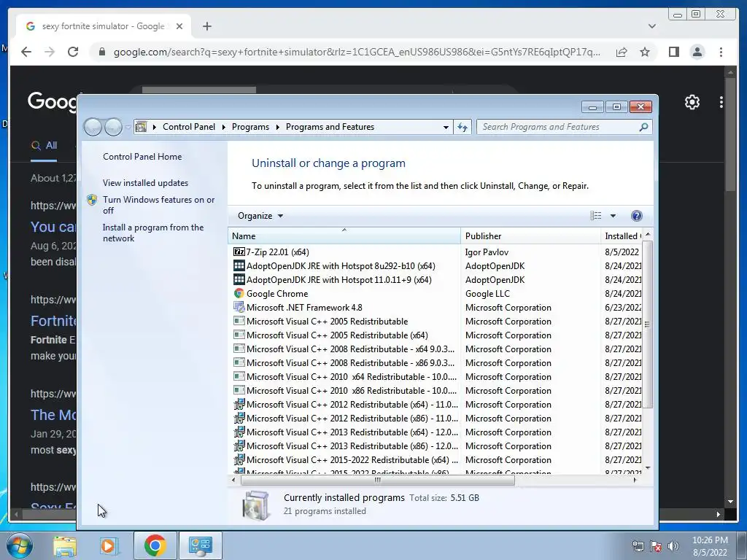Sort by the Name column header
Screen dimensions: 747x560
(x=344, y=236)
